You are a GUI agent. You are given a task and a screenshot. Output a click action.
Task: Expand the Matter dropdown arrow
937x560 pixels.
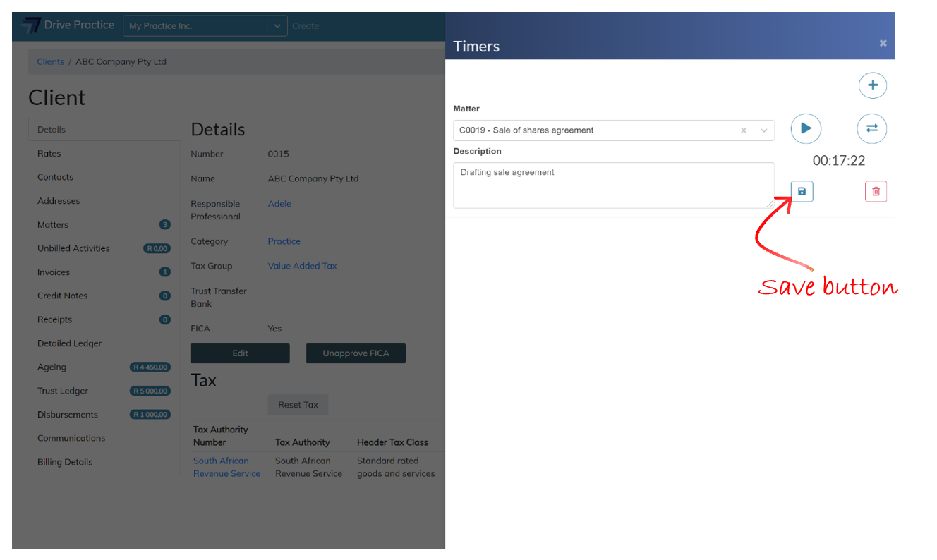pyautogui.click(x=764, y=130)
